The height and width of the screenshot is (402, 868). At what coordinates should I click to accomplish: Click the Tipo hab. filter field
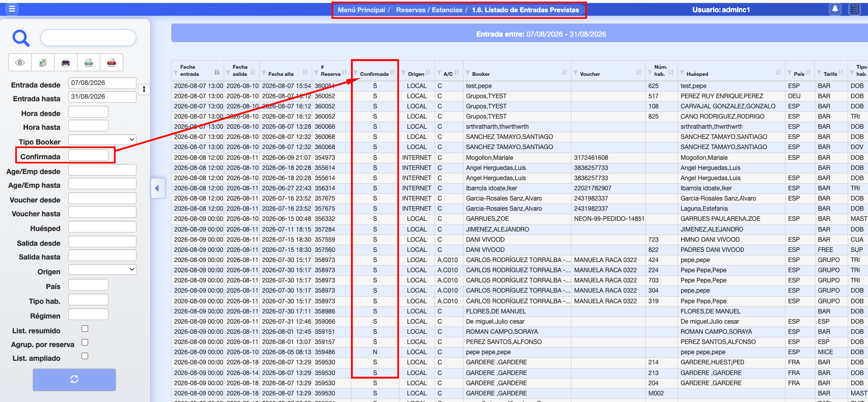tap(88, 299)
